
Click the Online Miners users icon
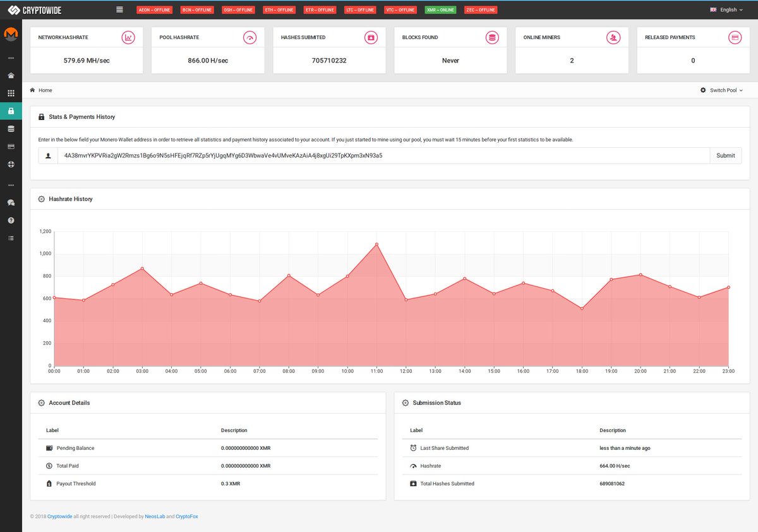coord(613,38)
